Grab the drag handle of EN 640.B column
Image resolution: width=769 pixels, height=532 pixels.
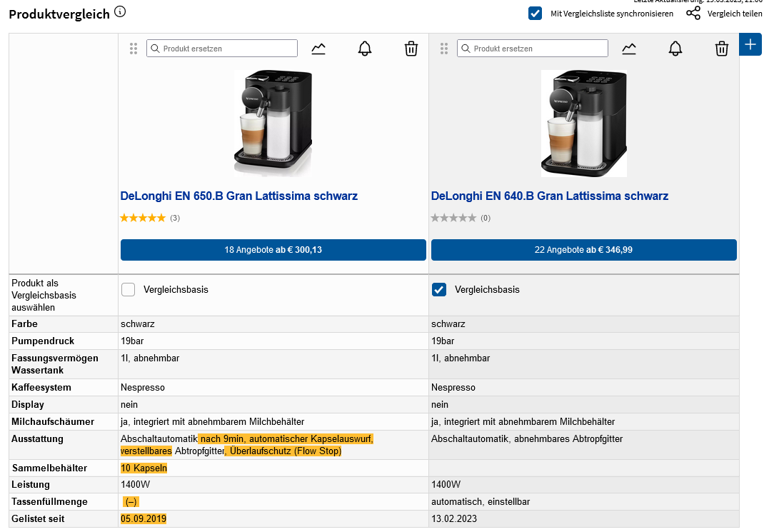[x=444, y=49]
